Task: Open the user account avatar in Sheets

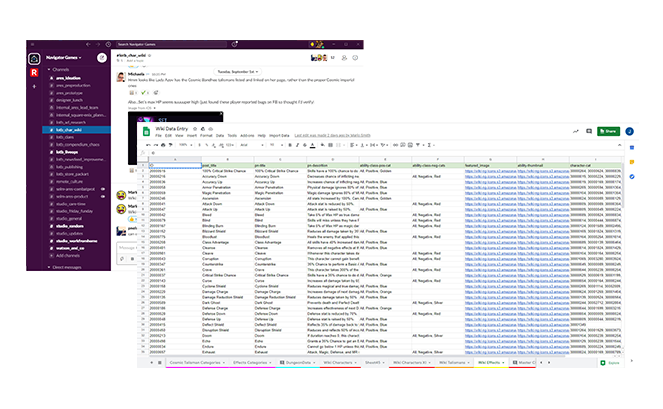Action: coord(629,130)
